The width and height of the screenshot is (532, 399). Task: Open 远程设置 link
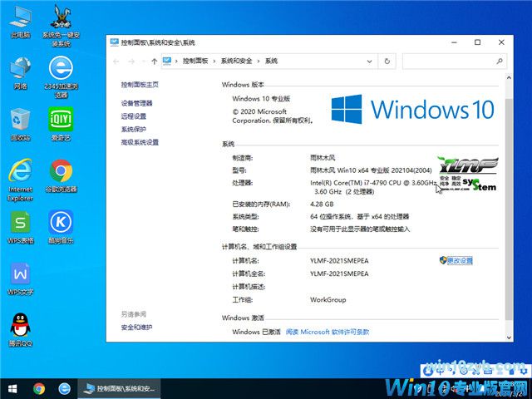point(134,116)
